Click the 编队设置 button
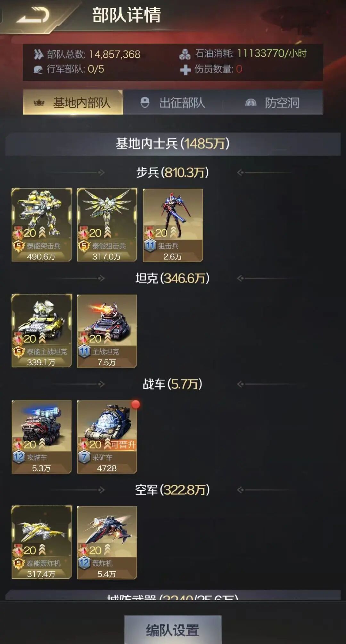Screen dimensions: 346x644 point(173,630)
